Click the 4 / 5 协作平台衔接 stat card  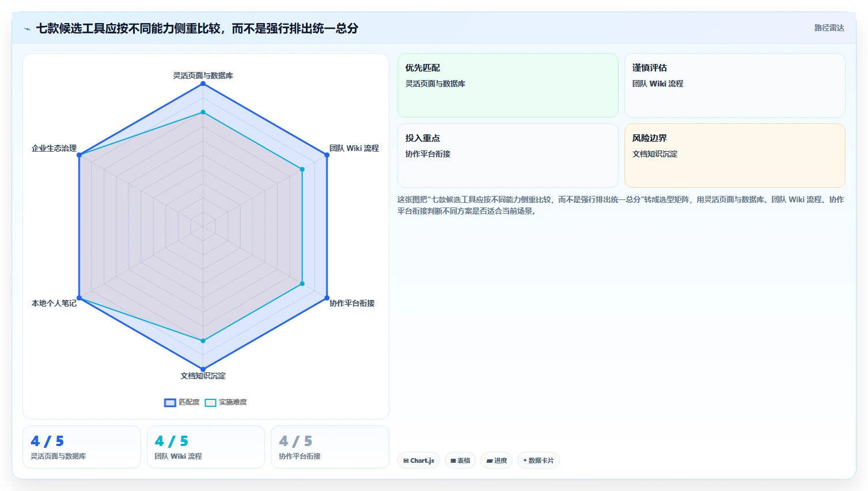click(330, 447)
